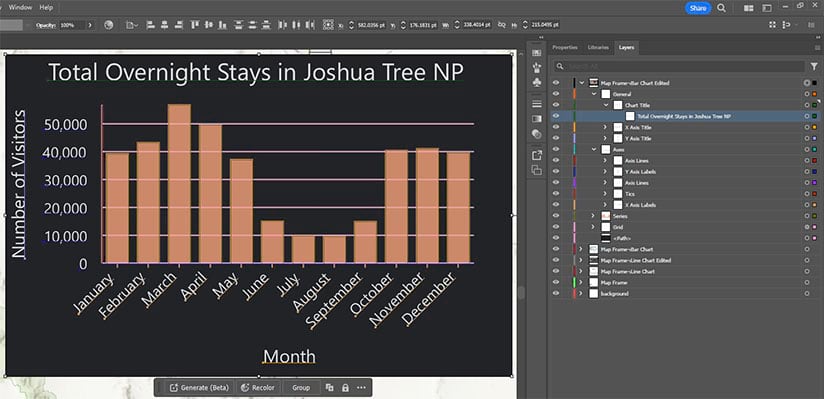Toggle visibility of the Series sublayer
This screenshot has width=824, height=399.
tap(556, 216)
